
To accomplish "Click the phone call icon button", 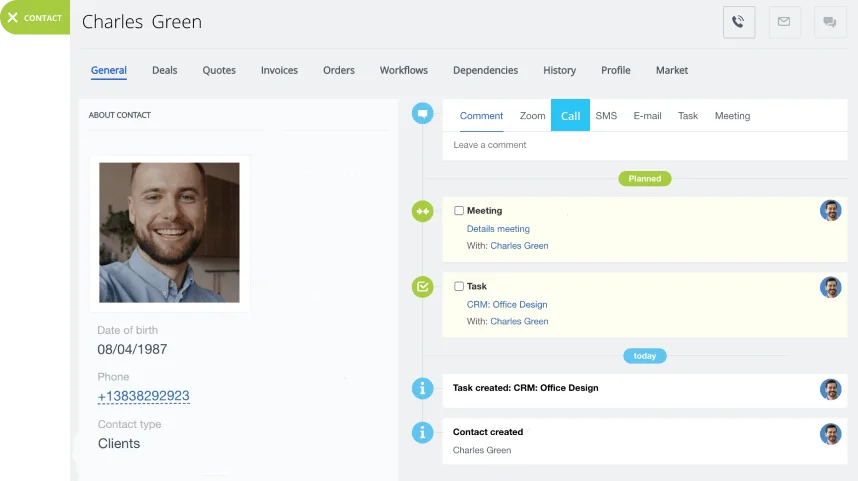I will click(738, 22).
